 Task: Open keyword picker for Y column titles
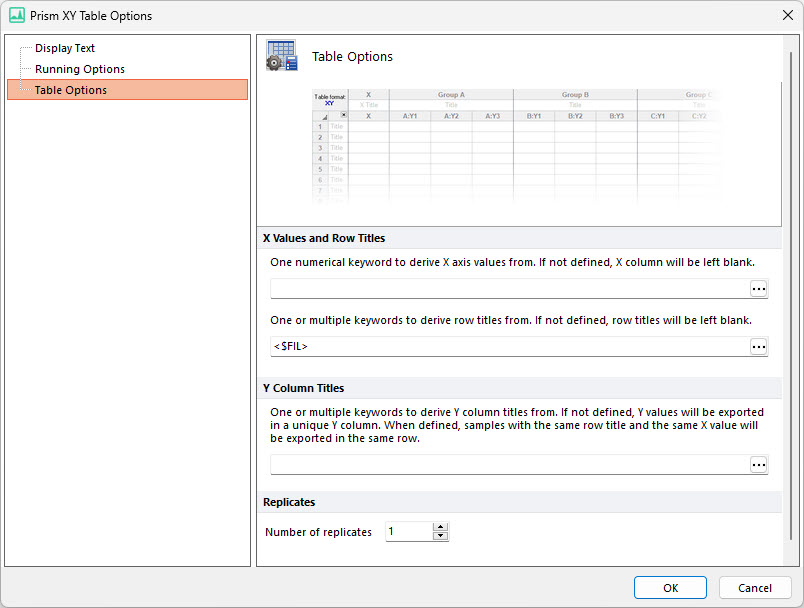(x=759, y=465)
